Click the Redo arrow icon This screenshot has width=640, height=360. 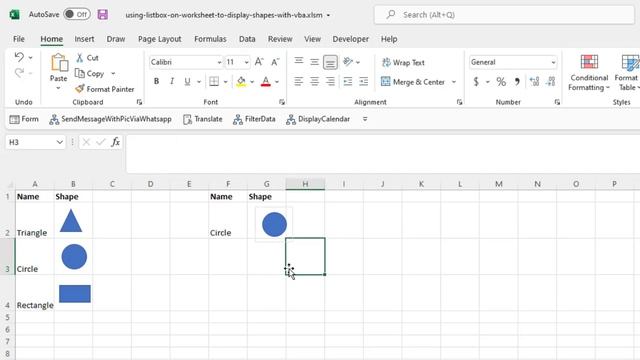tap(19, 73)
